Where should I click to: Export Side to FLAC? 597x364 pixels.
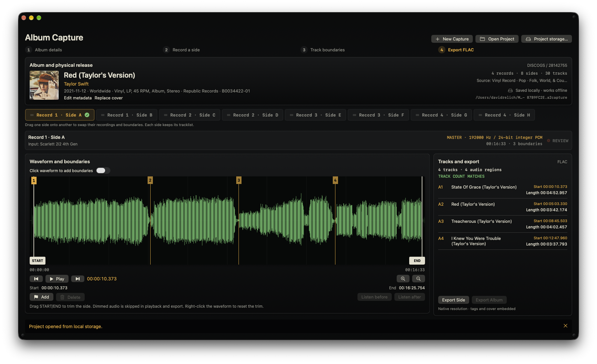[454, 300]
